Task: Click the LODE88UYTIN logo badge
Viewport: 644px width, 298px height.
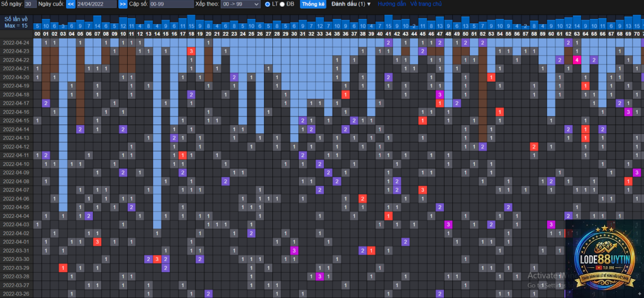Action: (x=604, y=258)
